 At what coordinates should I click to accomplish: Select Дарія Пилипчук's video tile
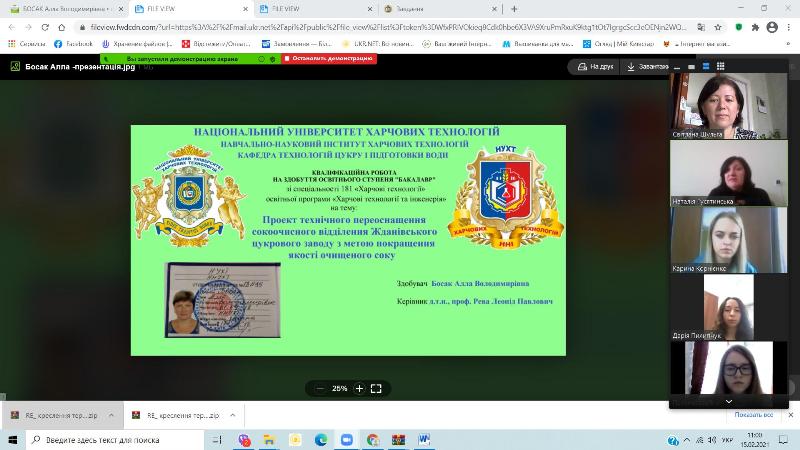[729, 307]
